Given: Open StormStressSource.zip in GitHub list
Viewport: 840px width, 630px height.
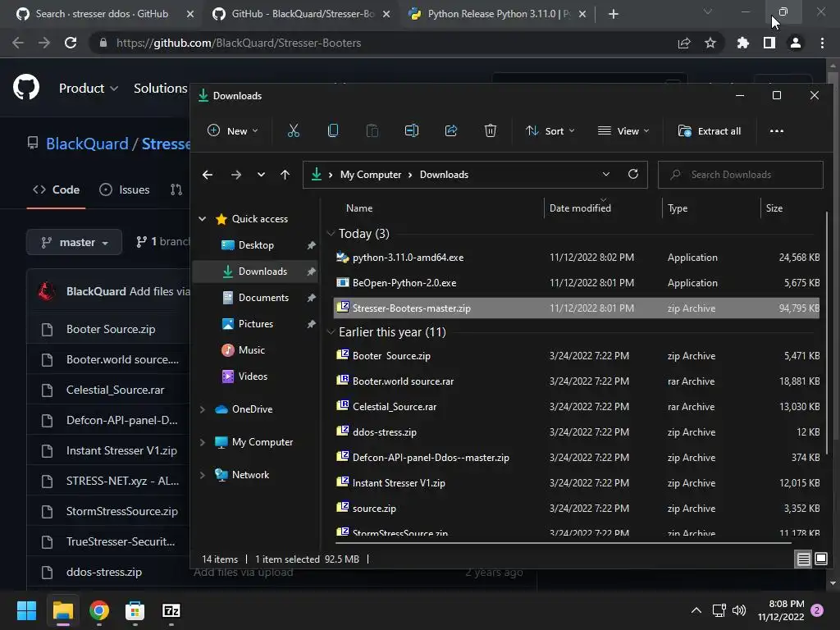Looking at the screenshot, I should tap(122, 511).
